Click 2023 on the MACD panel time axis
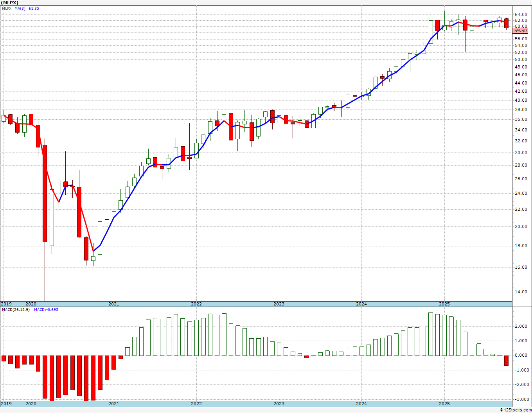532x413 pixels. [279, 404]
